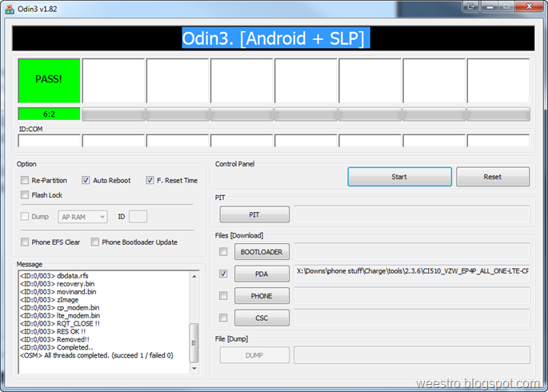Click the Reset button
The image size is (548, 392).
[493, 177]
